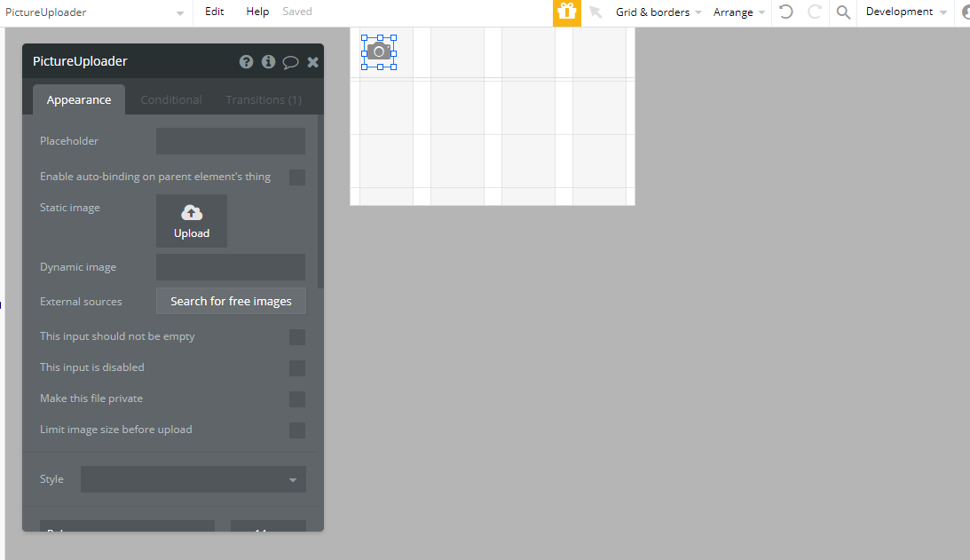Click the property panel vertical scrollbar

coord(320,201)
